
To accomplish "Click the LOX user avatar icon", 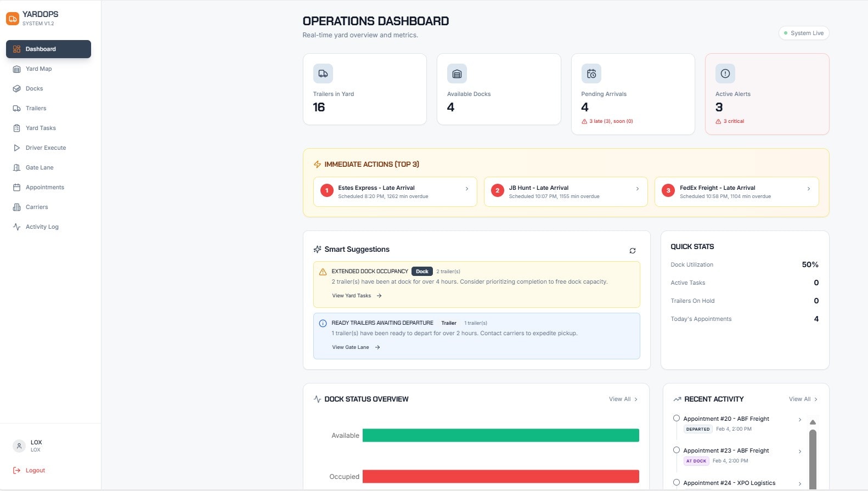I will click(19, 446).
